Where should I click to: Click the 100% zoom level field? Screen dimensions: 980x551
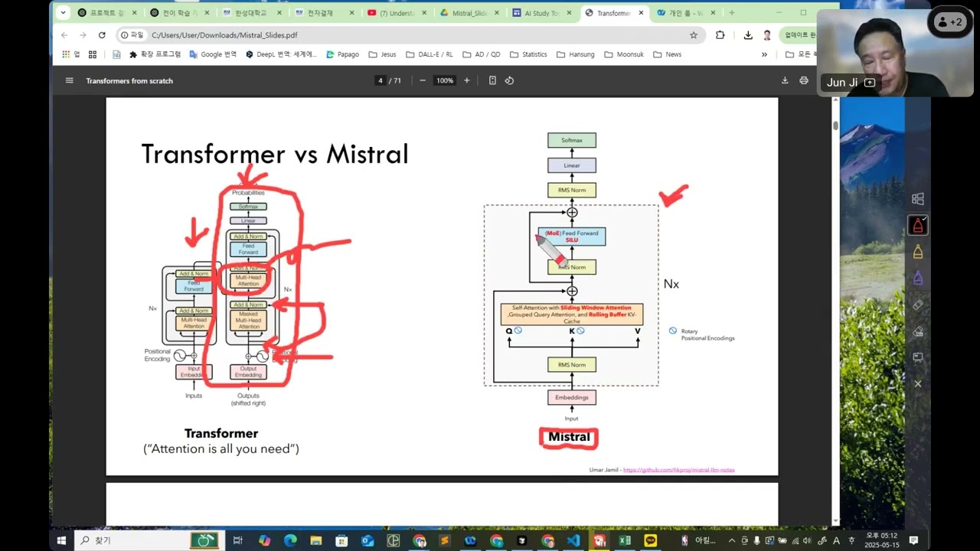point(445,80)
